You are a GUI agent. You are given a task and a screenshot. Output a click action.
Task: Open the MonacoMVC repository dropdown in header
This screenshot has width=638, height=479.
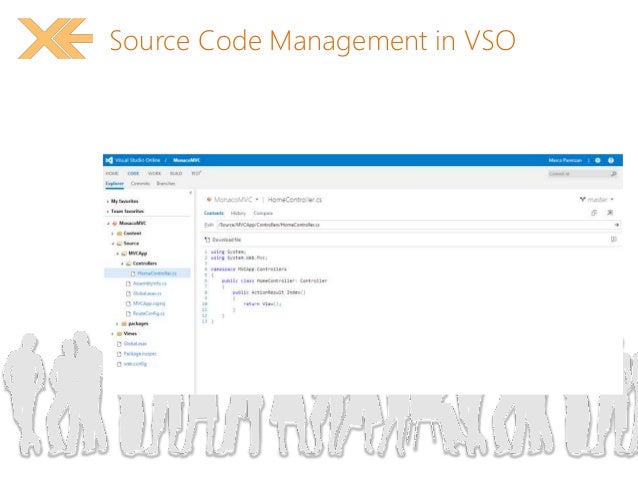pyautogui.click(x=257, y=199)
